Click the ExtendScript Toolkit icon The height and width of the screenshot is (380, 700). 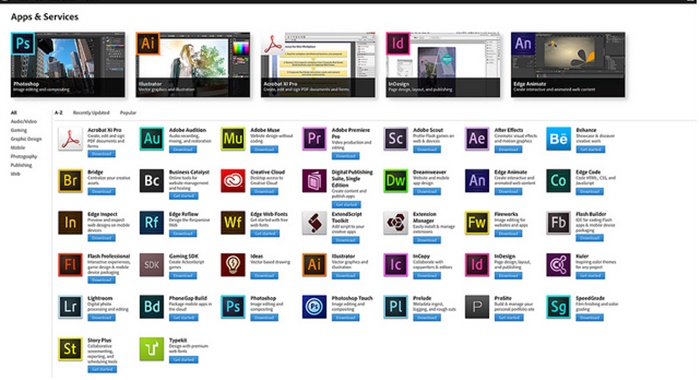[x=314, y=223]
